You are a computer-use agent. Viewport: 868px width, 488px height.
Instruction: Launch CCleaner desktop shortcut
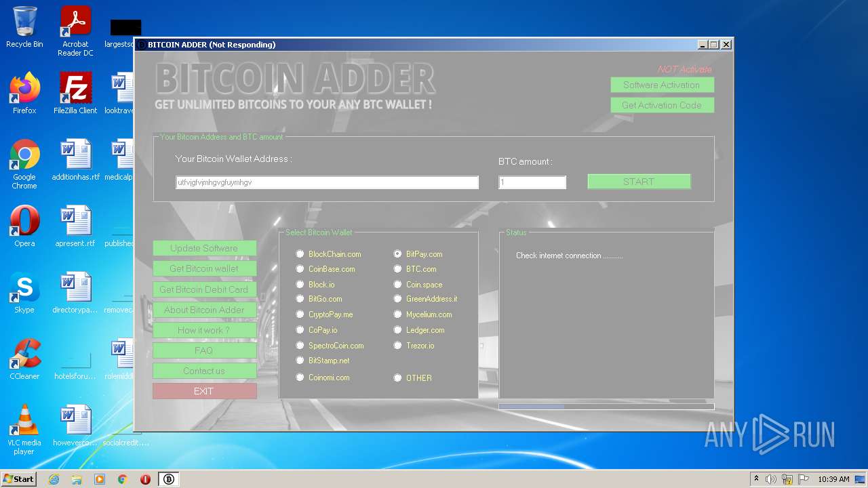24,359
